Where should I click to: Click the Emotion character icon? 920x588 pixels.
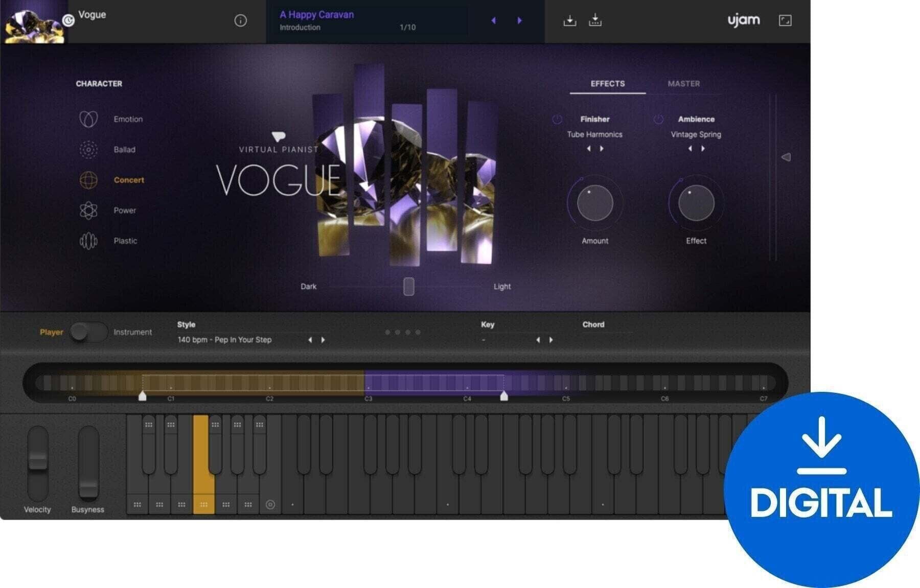pos(88,119)
